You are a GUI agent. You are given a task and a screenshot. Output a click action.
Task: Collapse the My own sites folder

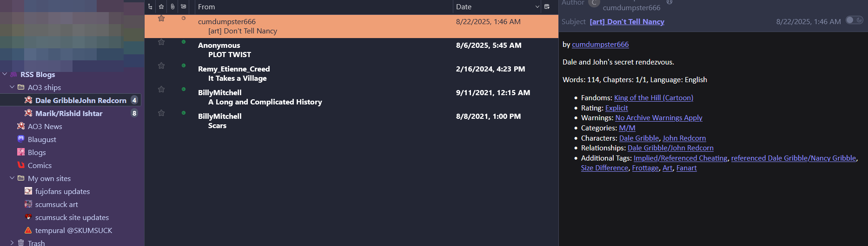tap(12, 178)
